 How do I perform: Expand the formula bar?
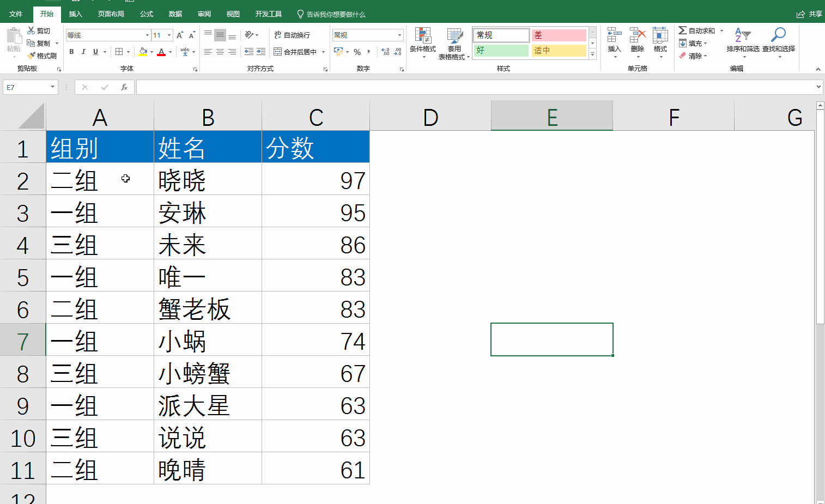click(x=818, y=87)
